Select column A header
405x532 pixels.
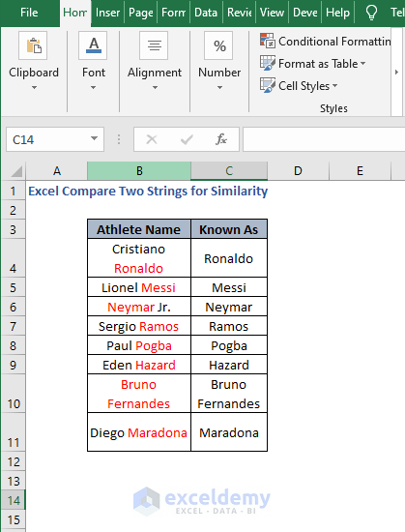pyautogui.click(x=57, y=170)
